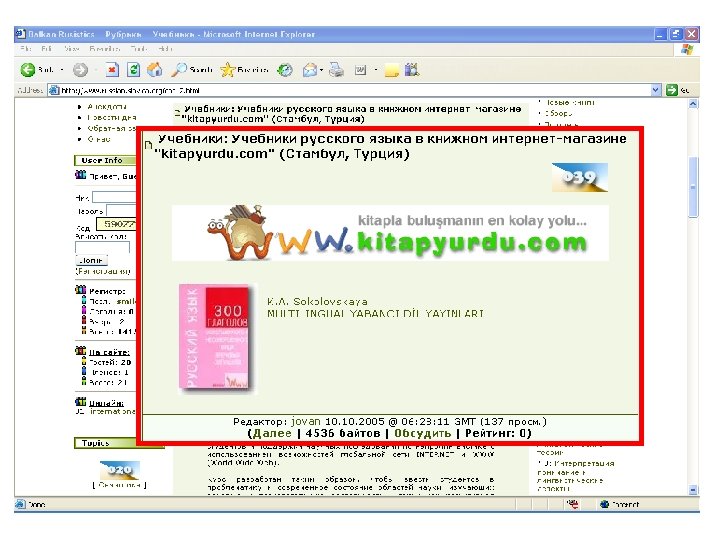Open the О нас sidebar link
The width and height of the screenshot is (720, 540).
(x=99, y=139)
